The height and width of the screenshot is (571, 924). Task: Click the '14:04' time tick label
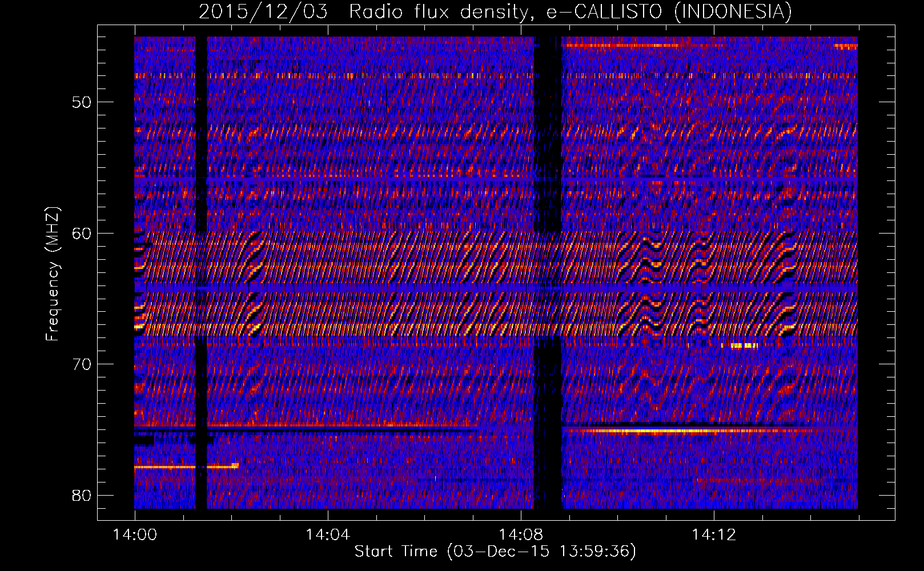[328, 535]
